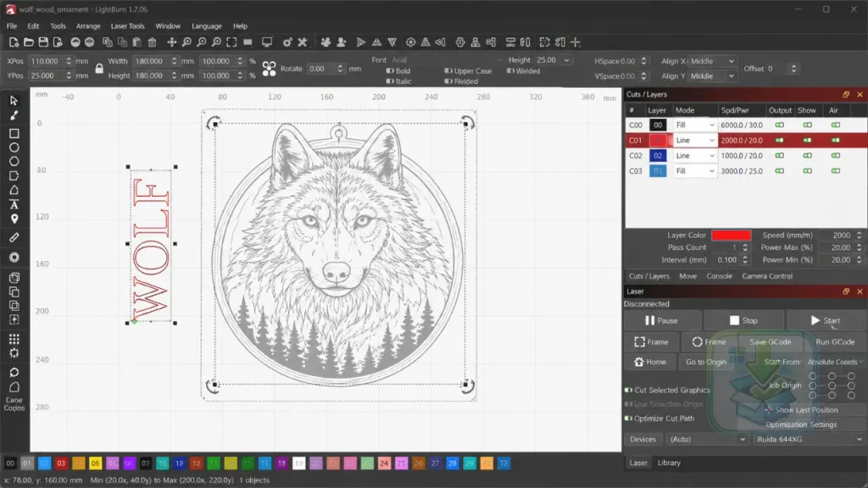868x488 pixels.
Task: Select the Position Marker pin tool
Action: (14, 219)
